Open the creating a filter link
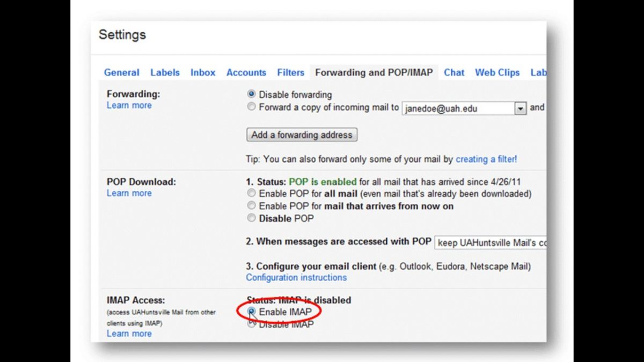 [486, 159]
